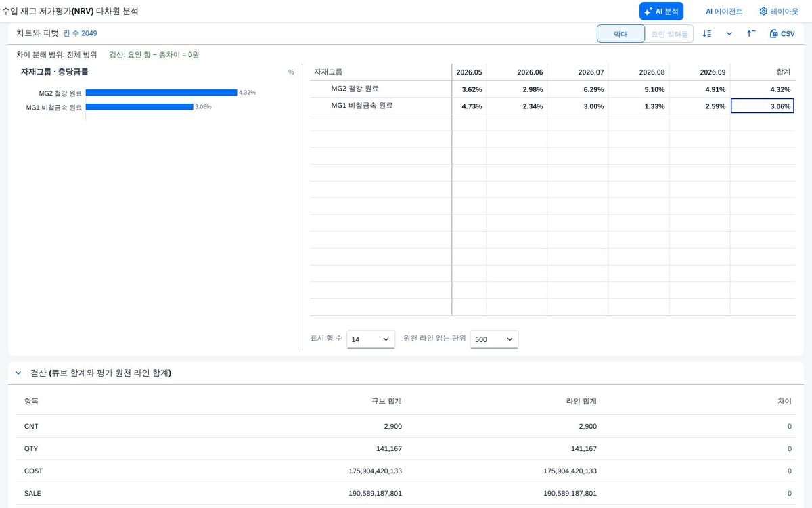Click the sort descending lines icon

point(706,33)
